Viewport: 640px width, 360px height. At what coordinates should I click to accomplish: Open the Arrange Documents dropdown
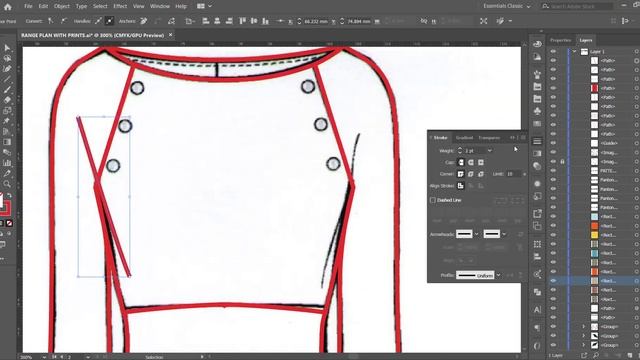[204, 6]
